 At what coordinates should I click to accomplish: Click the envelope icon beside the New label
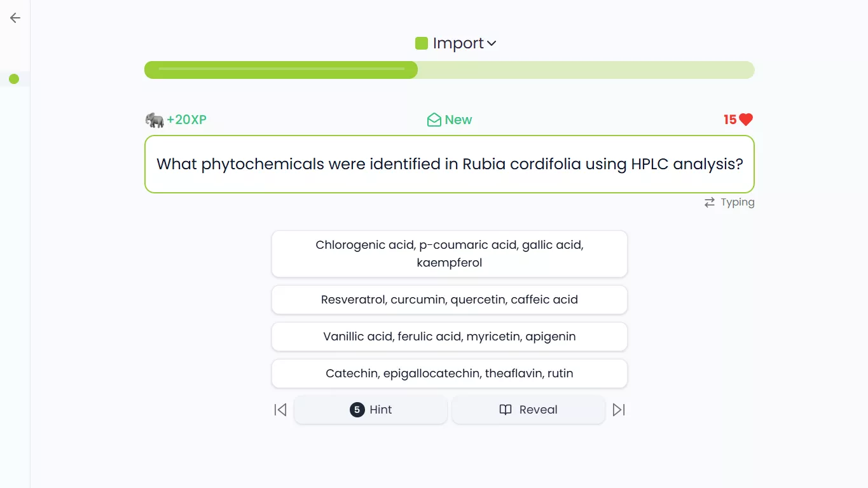point(433,119)
